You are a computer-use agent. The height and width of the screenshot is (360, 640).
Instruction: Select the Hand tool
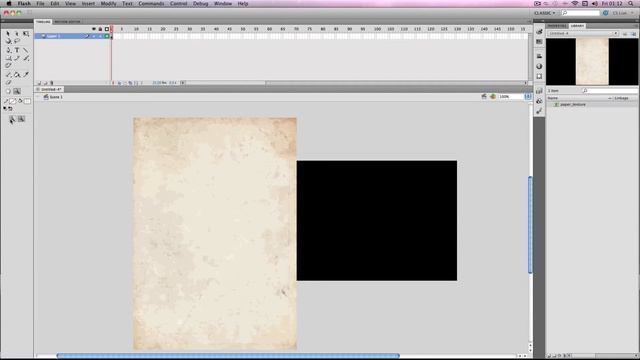point(8,91)
